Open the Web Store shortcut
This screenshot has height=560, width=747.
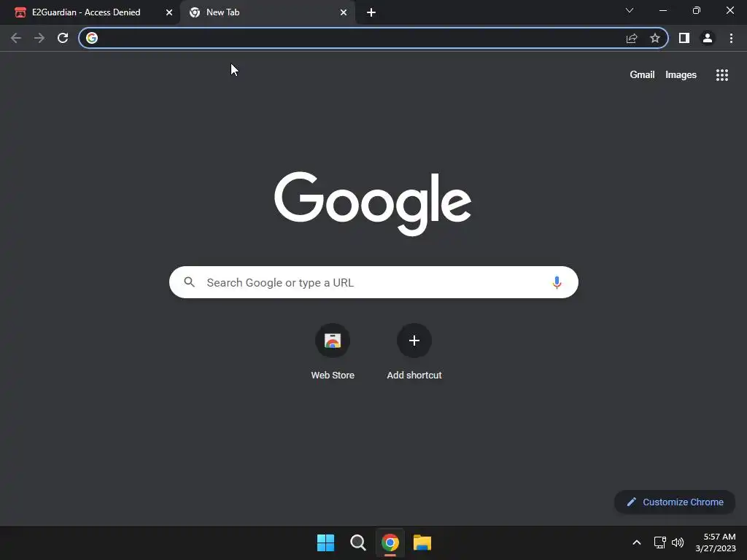click(x=333, y=351)
